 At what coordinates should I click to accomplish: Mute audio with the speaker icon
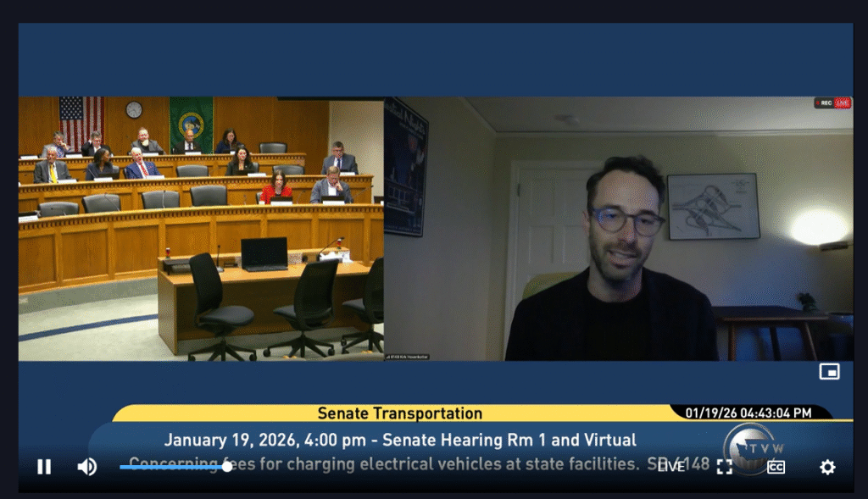(x=86, y=467)
